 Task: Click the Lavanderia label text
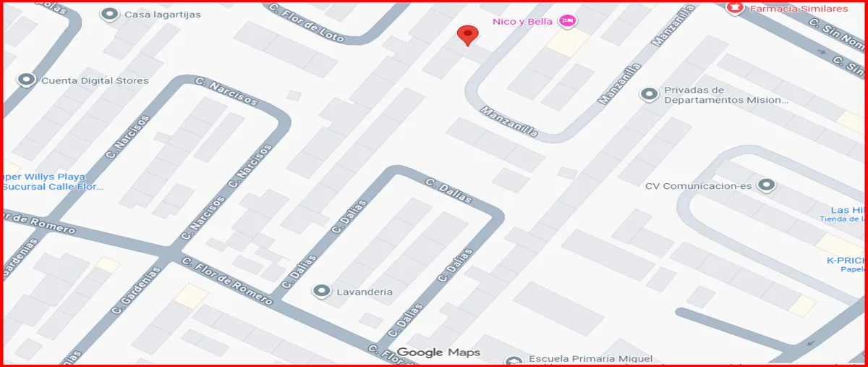click(365, 292)
